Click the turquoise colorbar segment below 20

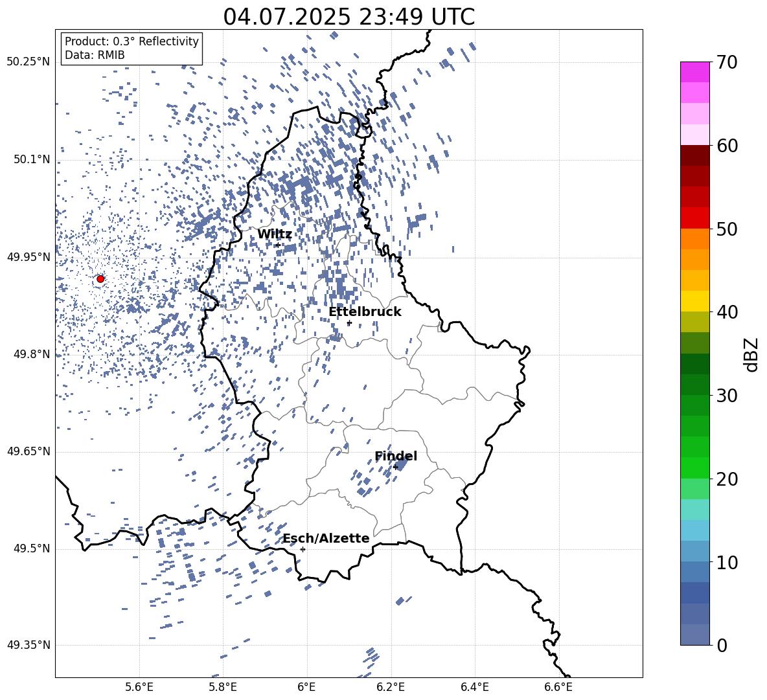tap(695, 510)
